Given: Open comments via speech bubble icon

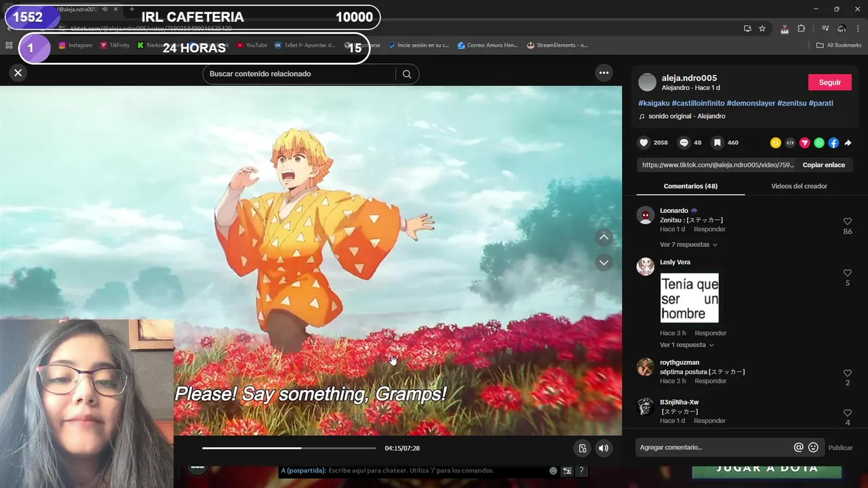Looking at the screenshot, I should tap(684, 142).
